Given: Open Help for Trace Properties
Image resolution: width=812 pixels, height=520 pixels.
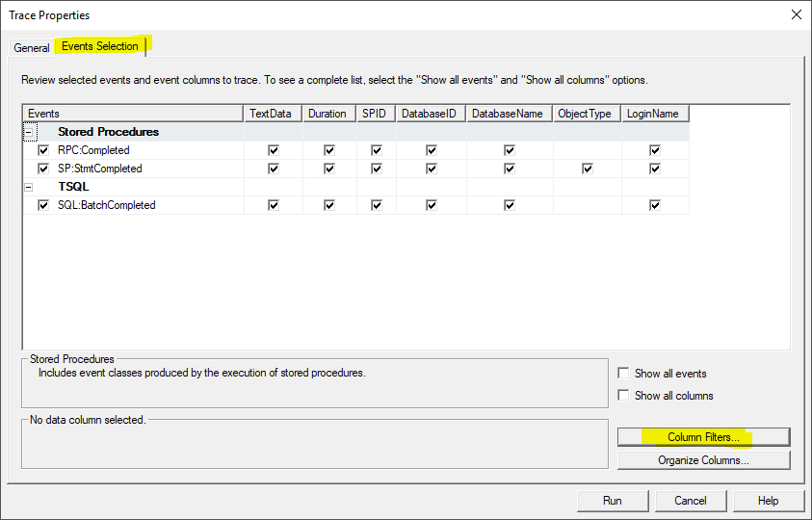Looking at the screenshot, I should [x=769, y=501].
